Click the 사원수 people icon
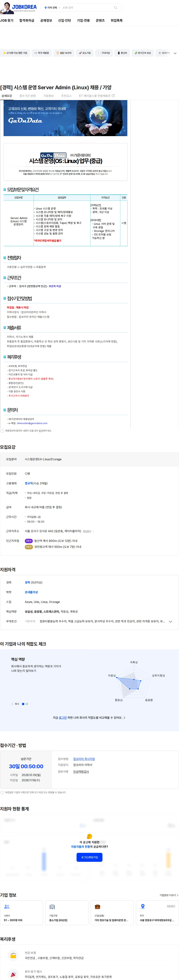Screen dimensions: 179x980 (7, 907)
